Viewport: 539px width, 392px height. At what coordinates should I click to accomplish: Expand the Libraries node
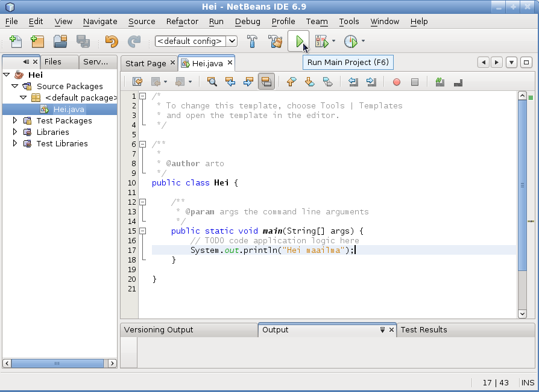point(15,132)
